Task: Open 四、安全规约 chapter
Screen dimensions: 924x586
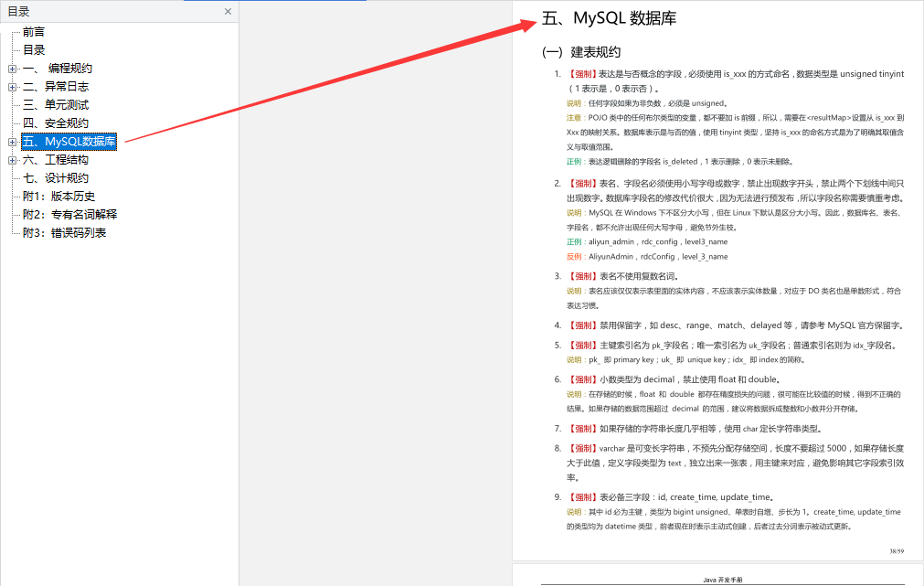Action: [x=56, y=123]
